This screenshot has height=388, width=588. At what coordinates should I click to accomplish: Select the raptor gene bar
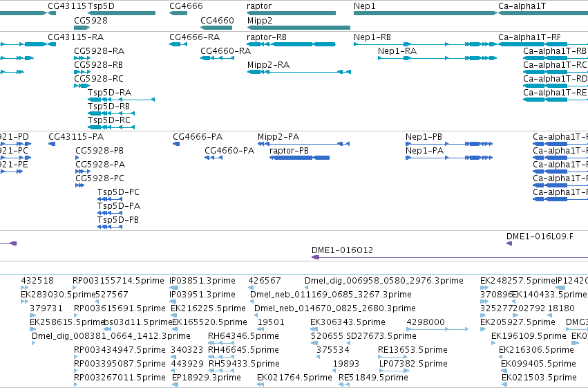pyautogui.click(x=291, y=13)
